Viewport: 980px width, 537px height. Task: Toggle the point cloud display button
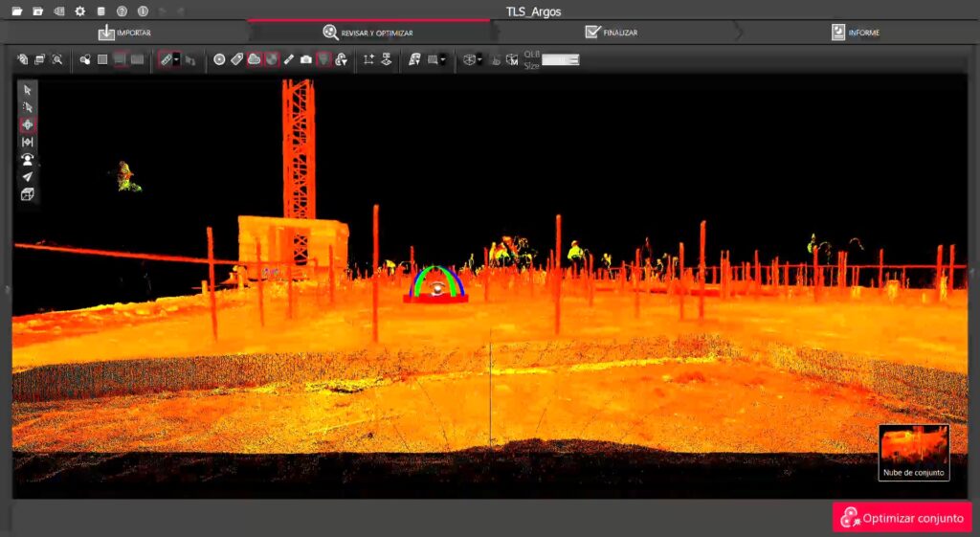coord(254,59)
